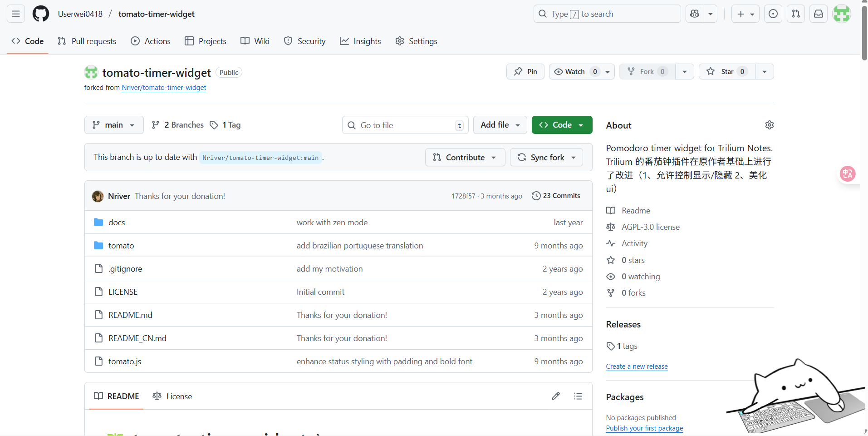
Task: Expand the Contribute dropdown
Action: (x=465, y=157)
